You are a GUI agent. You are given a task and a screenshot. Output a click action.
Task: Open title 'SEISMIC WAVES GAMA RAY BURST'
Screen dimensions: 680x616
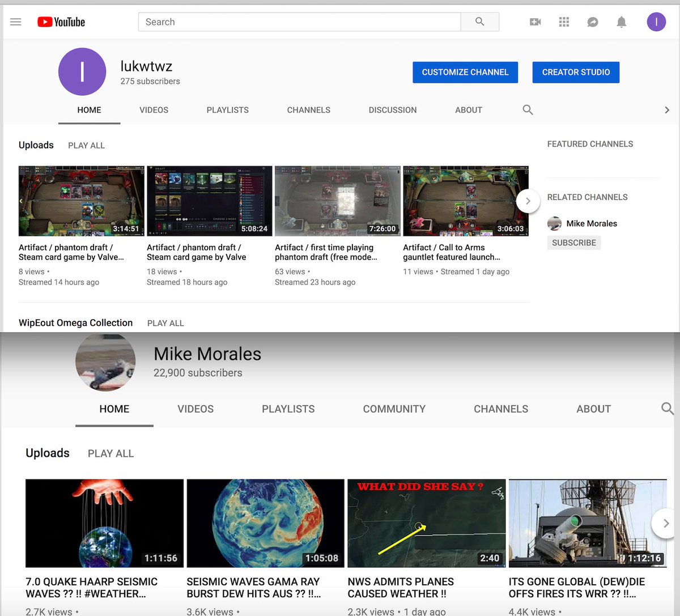click(254, 588)
